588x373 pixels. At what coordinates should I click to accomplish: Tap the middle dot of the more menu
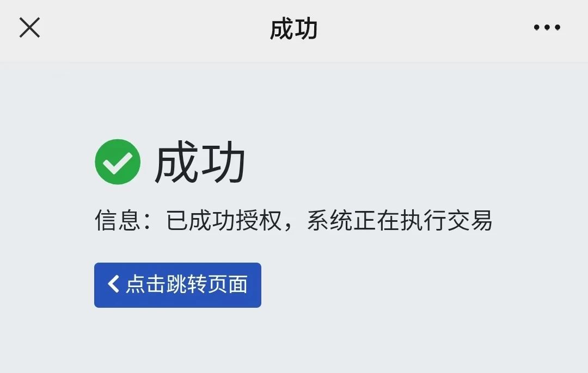point(547,27)
